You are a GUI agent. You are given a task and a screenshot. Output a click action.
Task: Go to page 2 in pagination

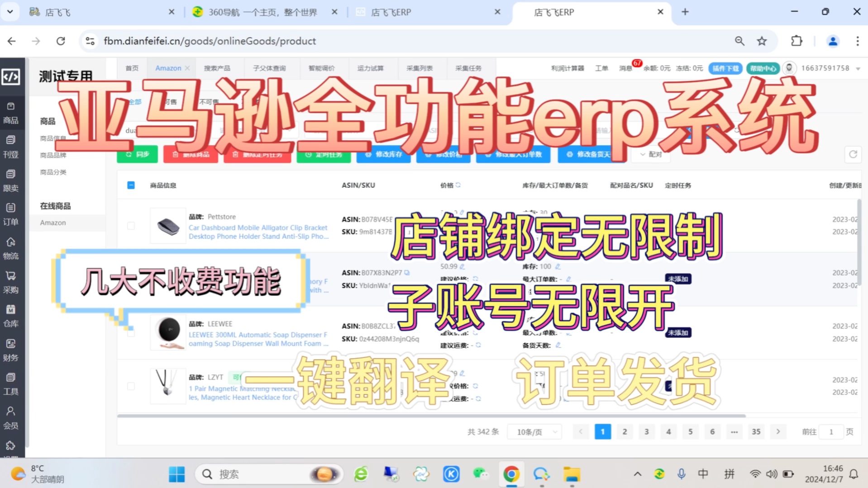[x=625, y=432]
